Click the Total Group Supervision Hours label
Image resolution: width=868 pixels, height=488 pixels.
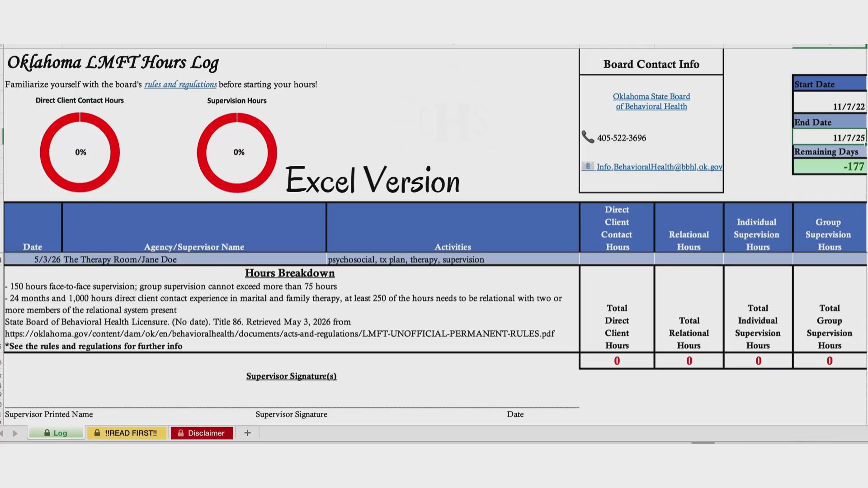pyautogui.click(x=830, y=327)
